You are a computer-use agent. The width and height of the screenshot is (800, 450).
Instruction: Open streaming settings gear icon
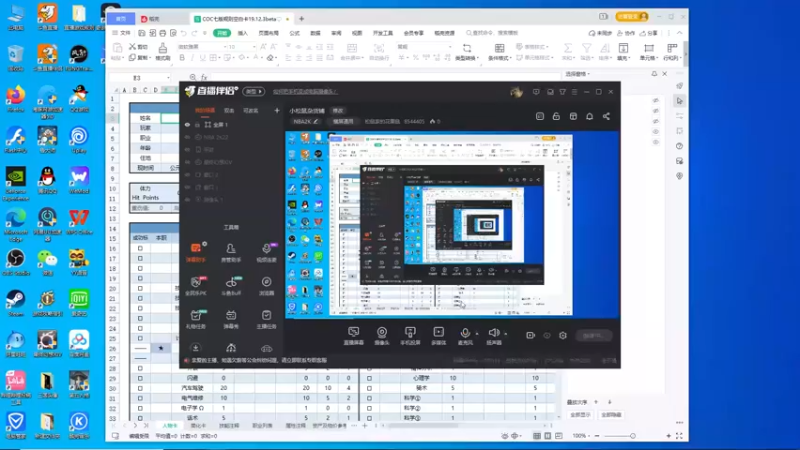click(x=563, y=335)
